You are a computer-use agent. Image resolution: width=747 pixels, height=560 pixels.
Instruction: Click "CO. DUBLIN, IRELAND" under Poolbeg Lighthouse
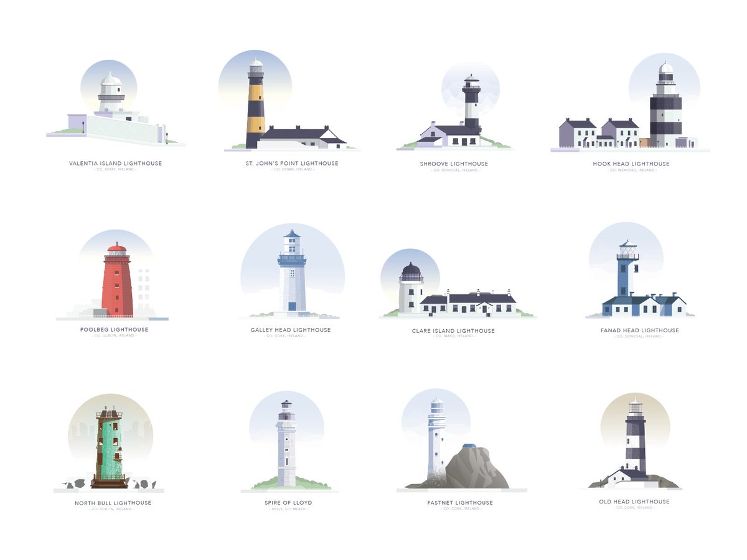click(x=114, y=335)
